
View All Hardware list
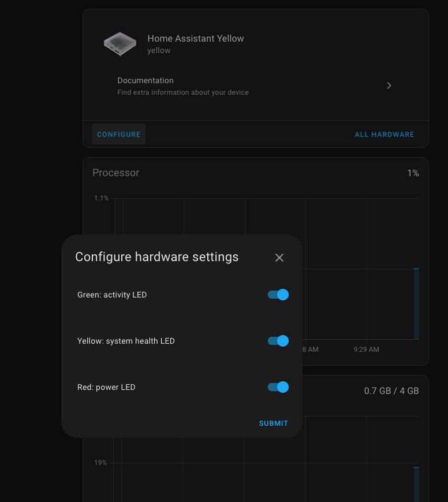click(x=384, y=135)
